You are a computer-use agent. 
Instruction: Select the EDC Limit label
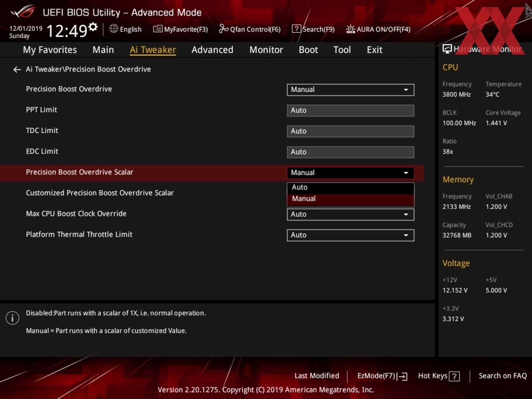coord(42,151)
